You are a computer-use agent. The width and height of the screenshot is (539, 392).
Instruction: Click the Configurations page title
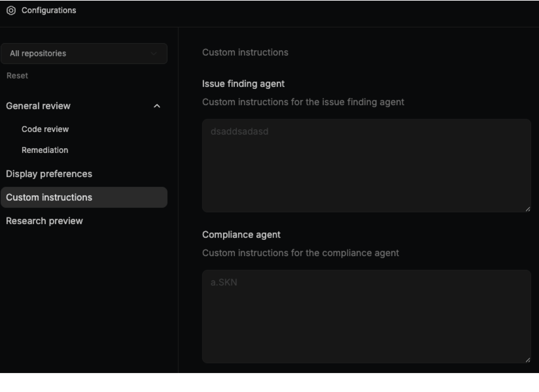pyautogui.click(x=49, y=10)
